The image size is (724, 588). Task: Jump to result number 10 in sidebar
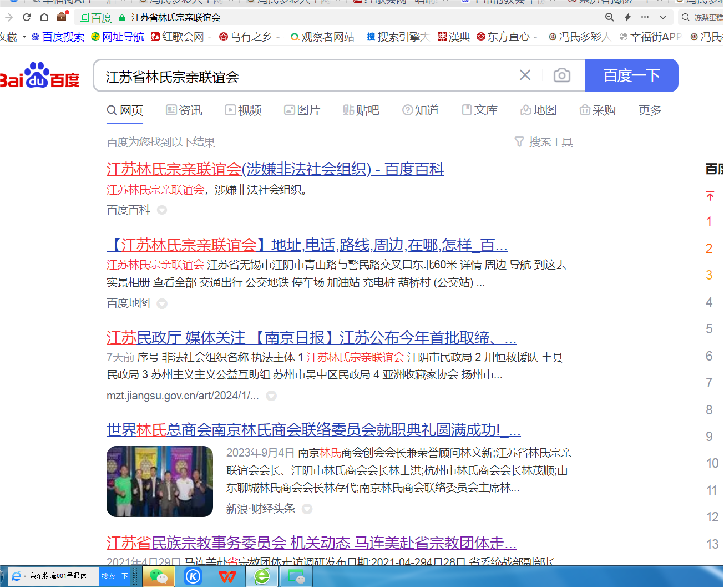[x=712, y=463]
